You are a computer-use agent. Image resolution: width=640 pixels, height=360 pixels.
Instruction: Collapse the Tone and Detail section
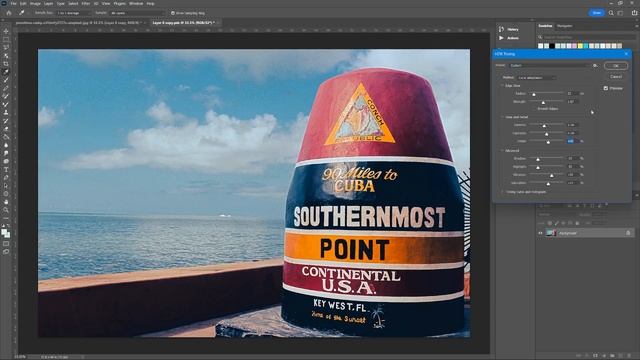502,117
